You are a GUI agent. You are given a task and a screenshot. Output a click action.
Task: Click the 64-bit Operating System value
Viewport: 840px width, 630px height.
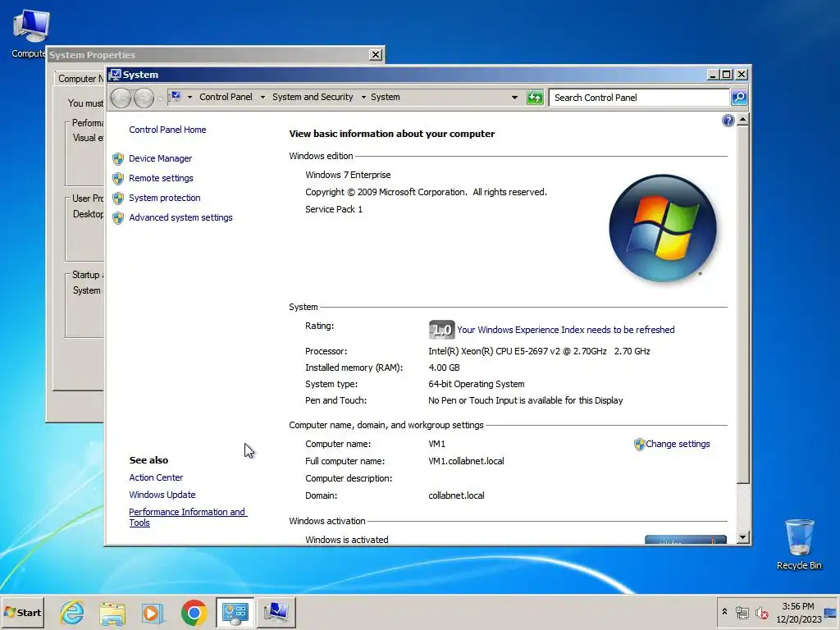(x=477, y=384)
